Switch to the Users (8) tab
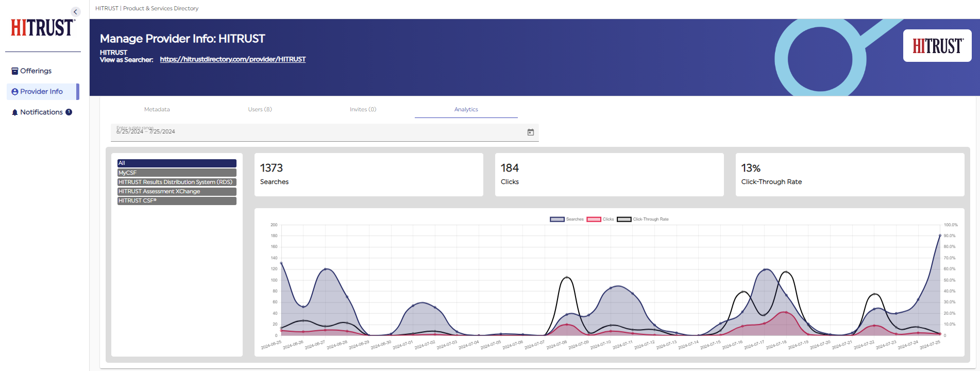The width and height of the screenshot is (980, 371). coord(260,109)
